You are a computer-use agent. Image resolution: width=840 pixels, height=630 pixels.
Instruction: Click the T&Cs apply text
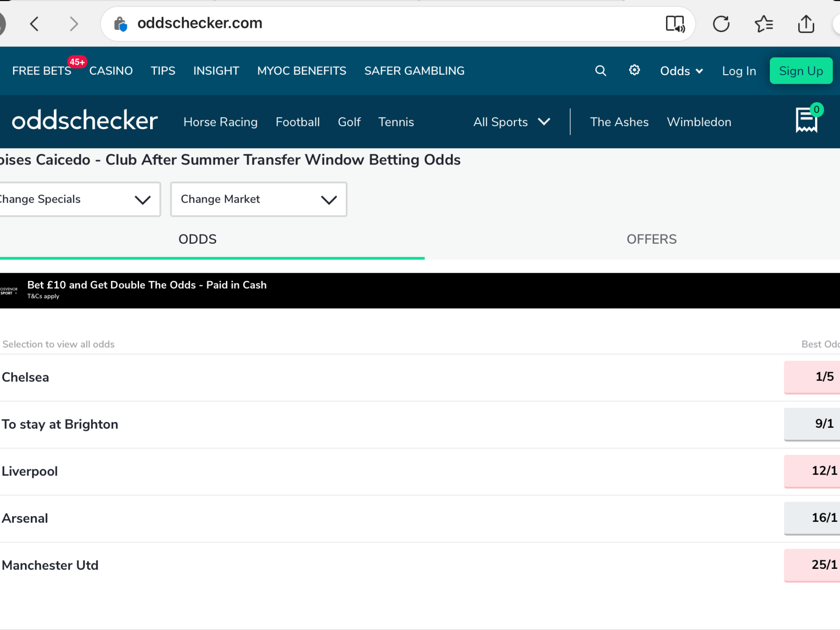click(43, 296)
